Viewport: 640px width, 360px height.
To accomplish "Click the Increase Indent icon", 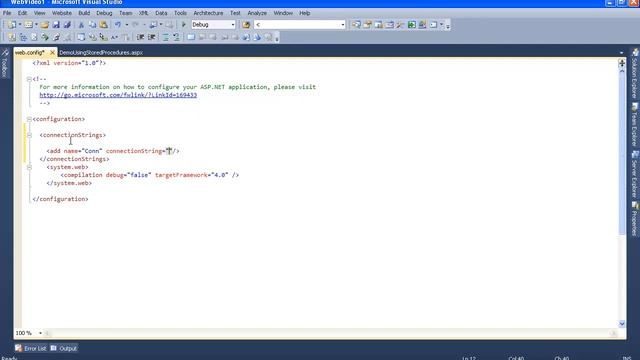I will (x=151, y=38).
